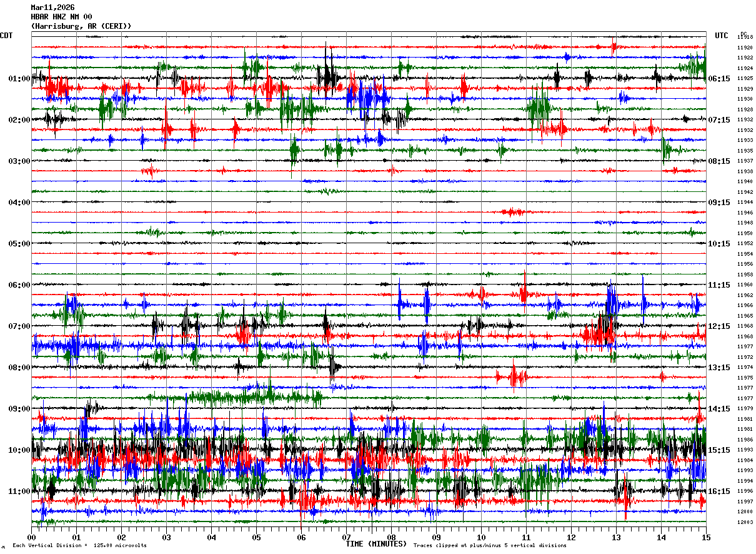Select minute tick label 01 on bottom axis
The width and height of the screenshot is (756, 554).
click(x=76, y=537)
